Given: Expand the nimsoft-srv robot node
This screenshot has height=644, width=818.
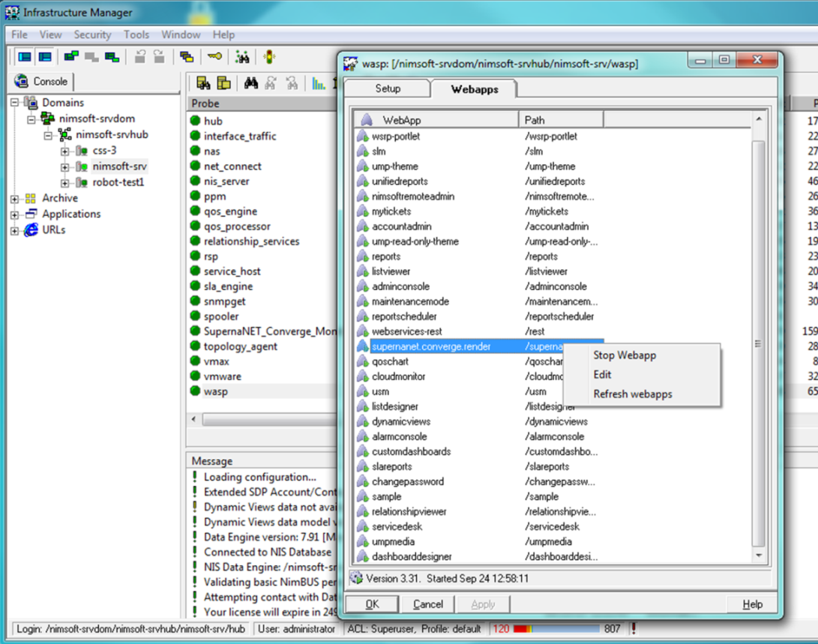Looking at the screenshot, I should coord(64,167).
